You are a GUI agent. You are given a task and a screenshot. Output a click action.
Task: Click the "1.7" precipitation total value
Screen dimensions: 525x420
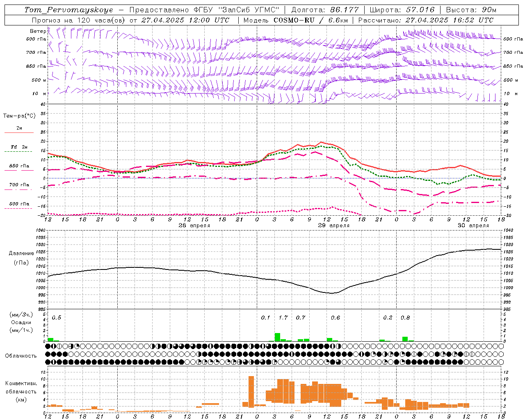(283, 318)
